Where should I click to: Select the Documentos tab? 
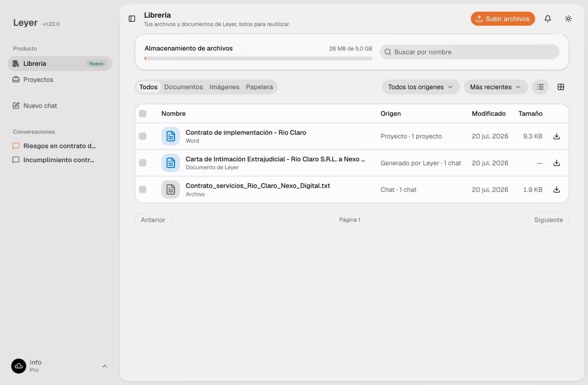(183, 87)
